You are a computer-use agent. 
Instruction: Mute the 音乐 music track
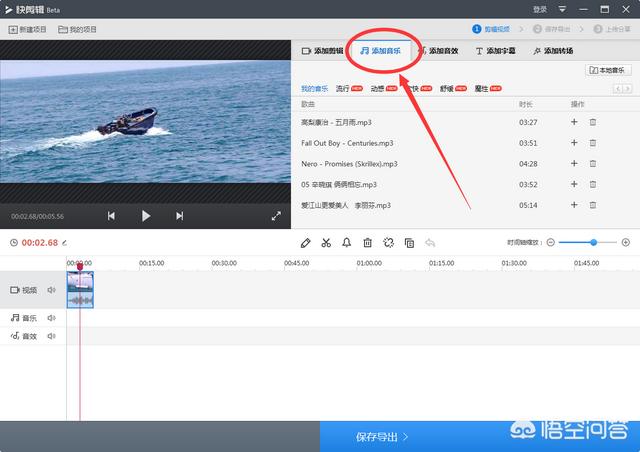(x=51, y=318)
